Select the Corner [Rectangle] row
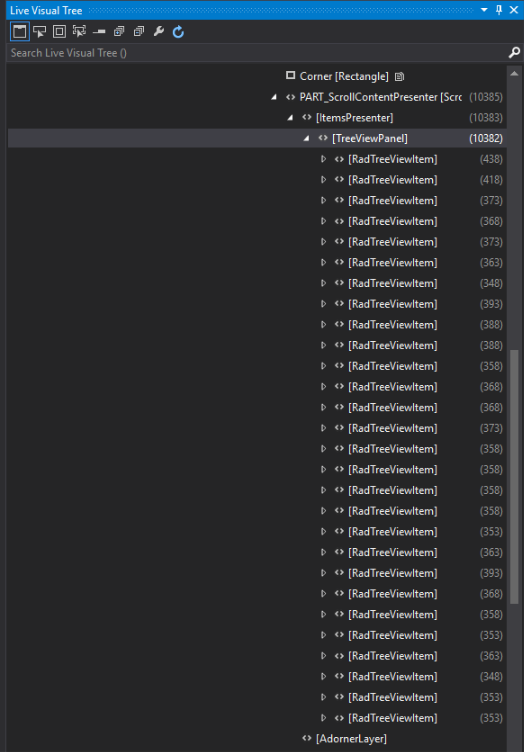This screenshot has height=752, width=524. click(256, 76)
